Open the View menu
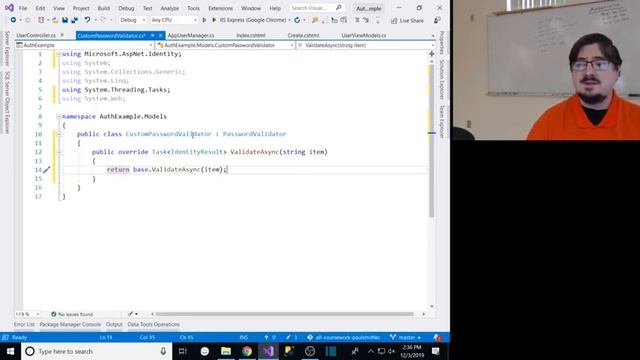Screen dimensions: 640x360 [59, 8]
